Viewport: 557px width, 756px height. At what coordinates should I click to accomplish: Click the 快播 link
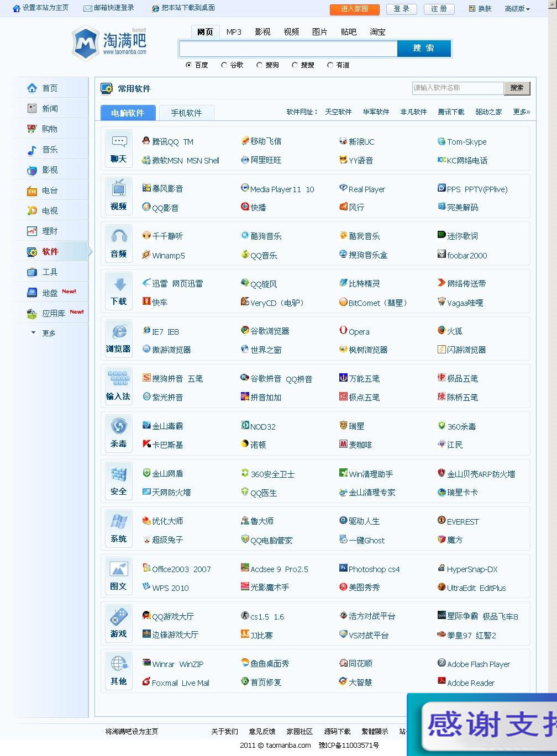coord(258,208)
